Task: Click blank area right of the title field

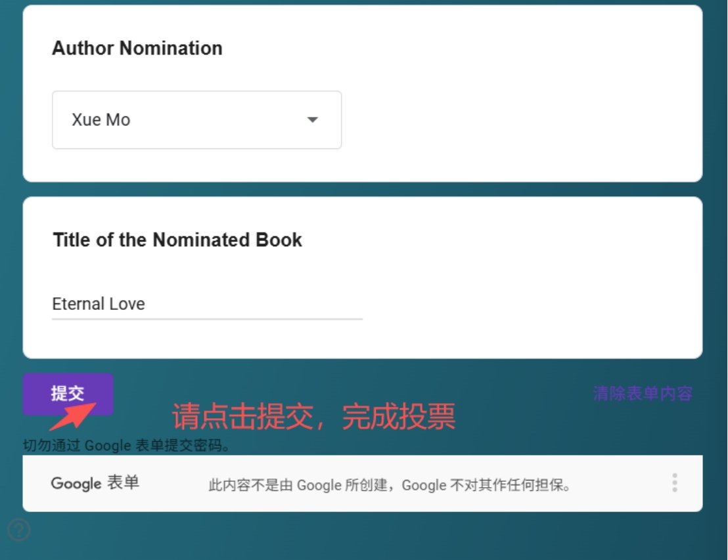Action: click(526, 304)
